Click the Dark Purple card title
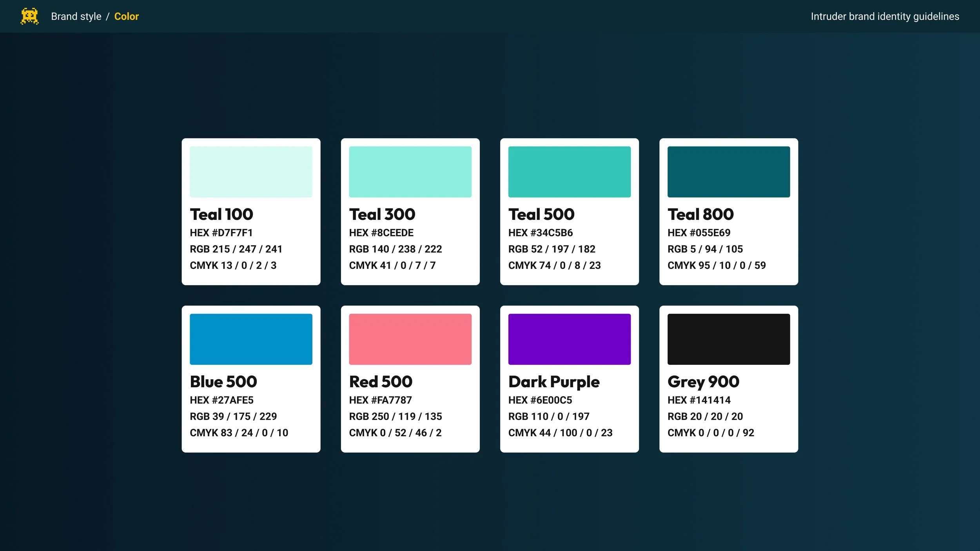Image resolution: width=980 pixels, height=551 pixels. click(x=554, y=381)
